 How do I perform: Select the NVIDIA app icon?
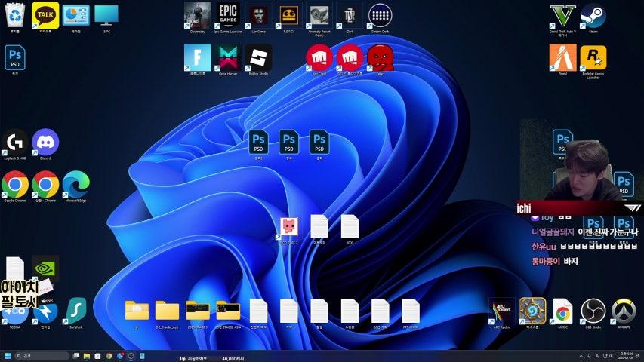click(x=45, y=268)
